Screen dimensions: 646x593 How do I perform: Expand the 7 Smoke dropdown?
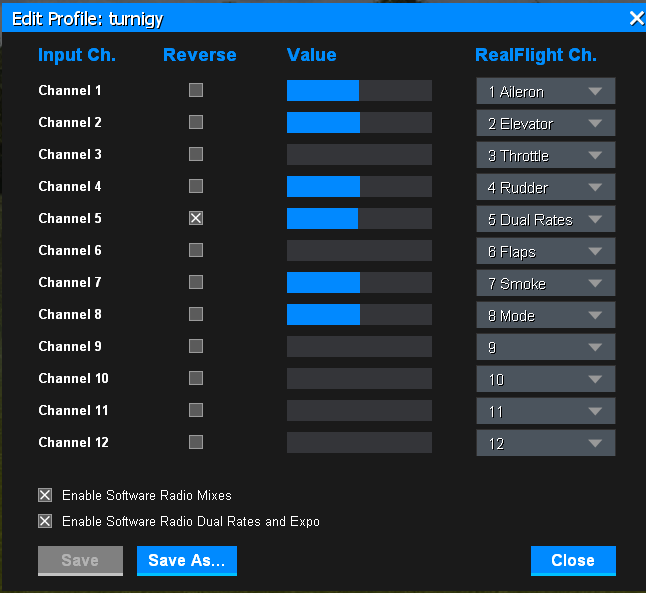click(545, 283)
